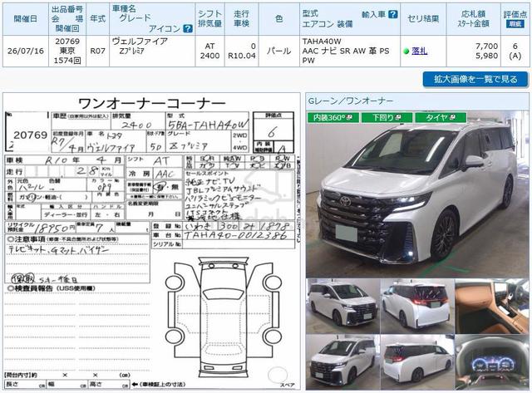Image resolution: width=532 pixels, height=393 pixels.
Task: Click the R07 year cell
Action: coord(98,52)
